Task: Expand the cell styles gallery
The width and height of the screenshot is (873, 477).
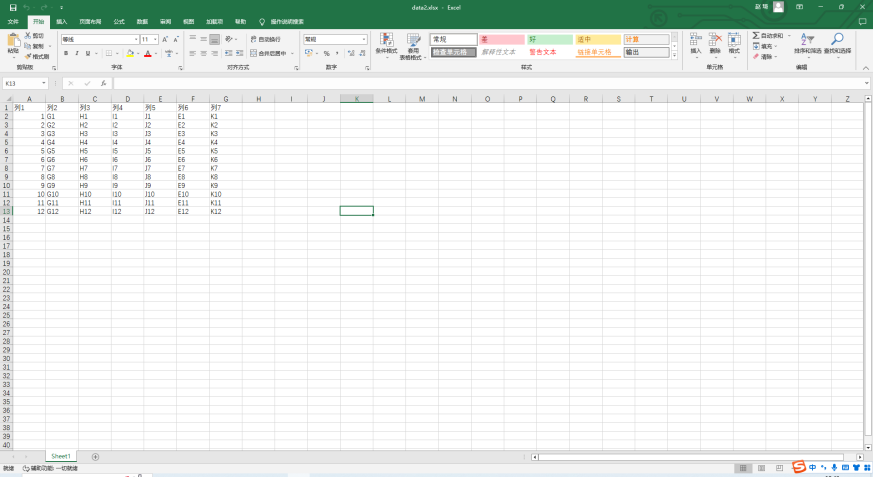Action: pos(674,55)
